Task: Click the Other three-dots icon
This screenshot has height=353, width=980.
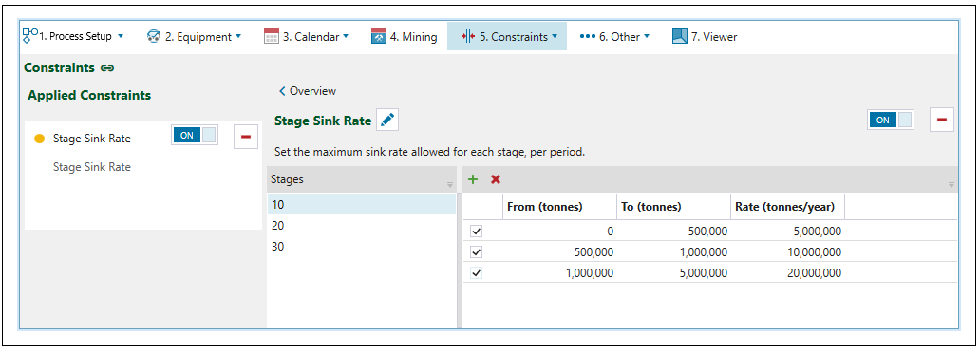Action: (x=588, y=37)
